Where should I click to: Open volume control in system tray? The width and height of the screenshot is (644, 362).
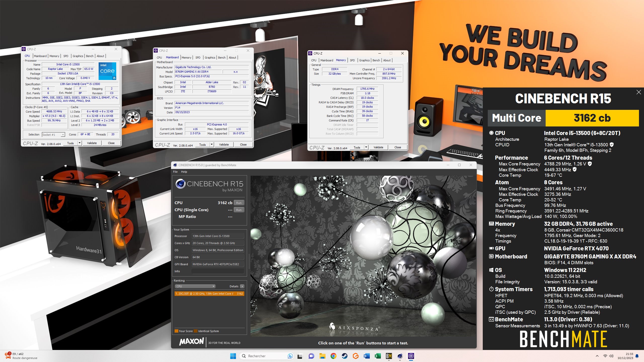tap(611, 356)
